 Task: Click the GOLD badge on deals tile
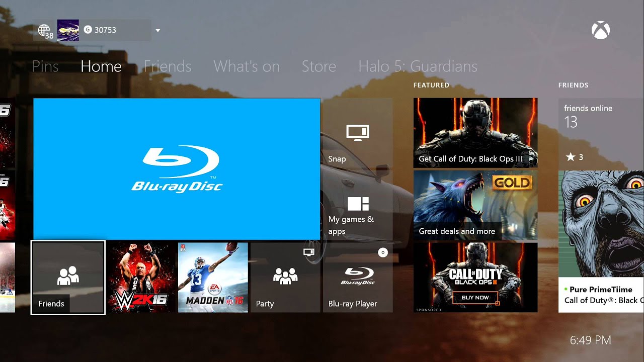click(x=512, y=183)
